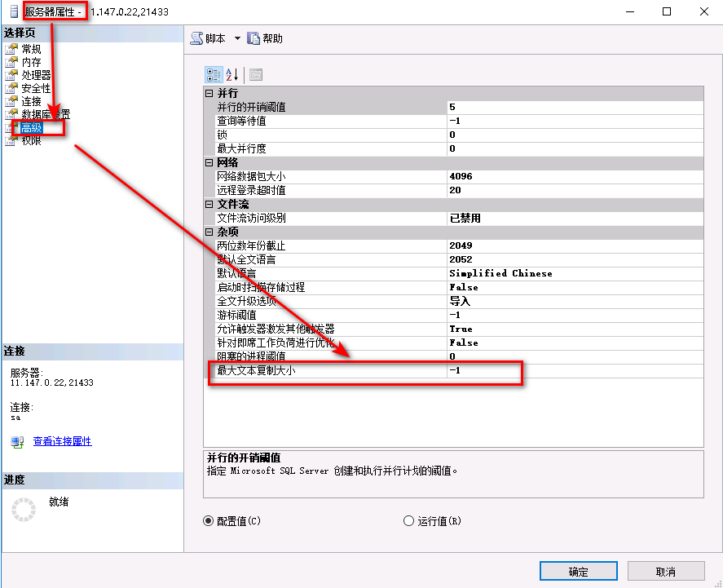Select the 常规 page icon
This screenshot has height=588, width=723.
[x=11, y=49]
